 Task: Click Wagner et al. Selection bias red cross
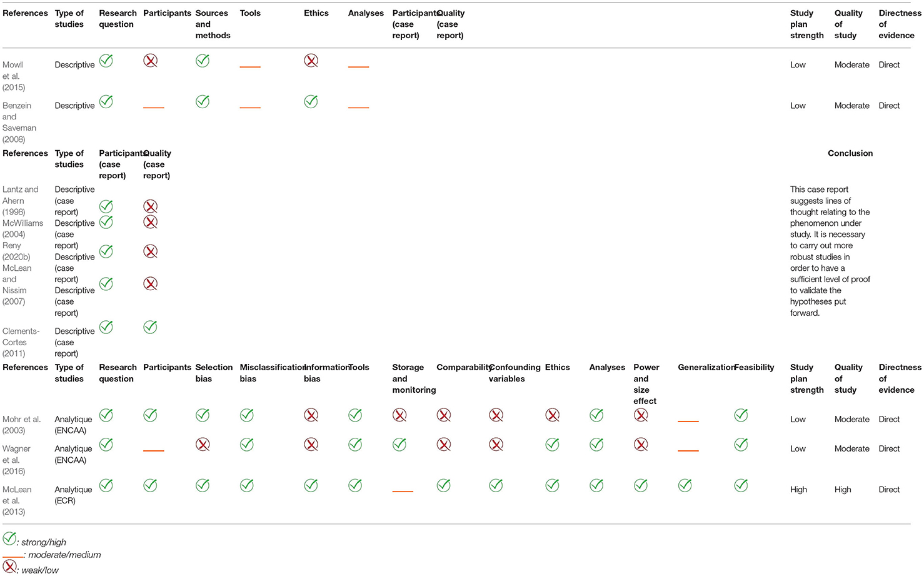click(x=203, y=445)
